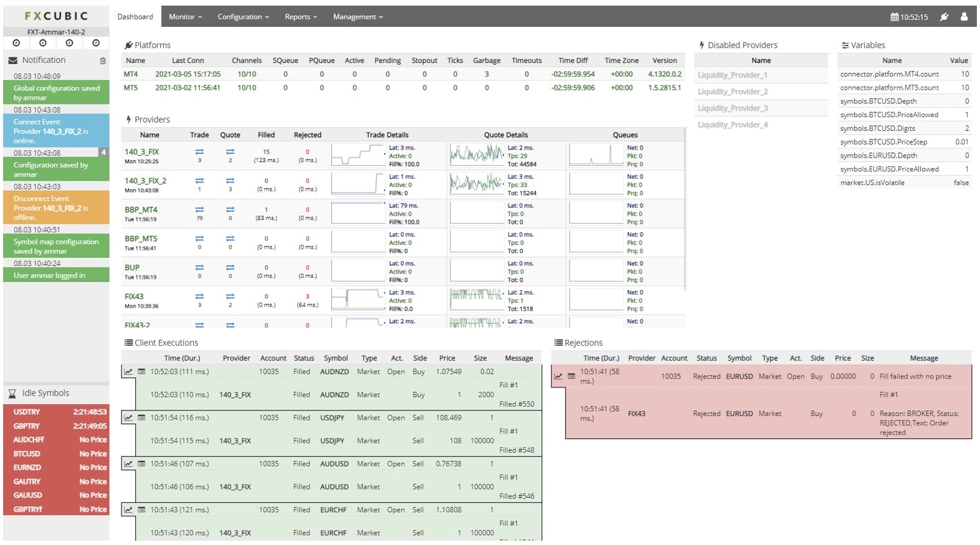Viewport: 980px width, 545px height.
Task: Clear notifications with the trash icon
Action: 103,61
